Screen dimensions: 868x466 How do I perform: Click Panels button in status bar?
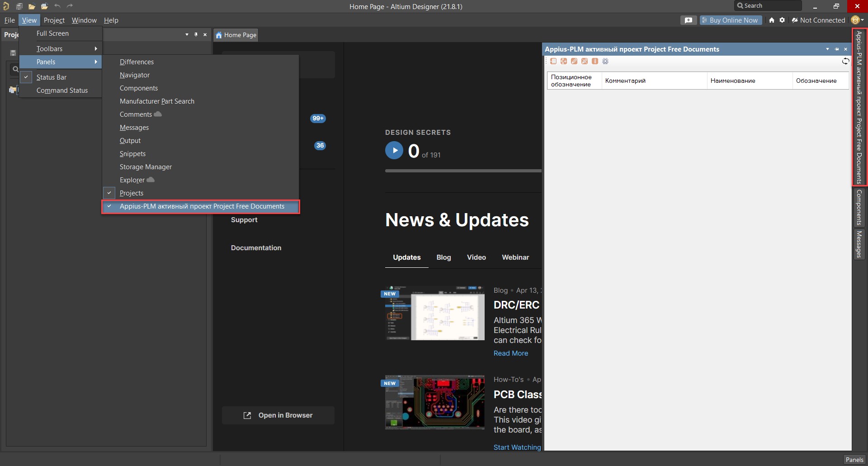[x=854, y=460]
